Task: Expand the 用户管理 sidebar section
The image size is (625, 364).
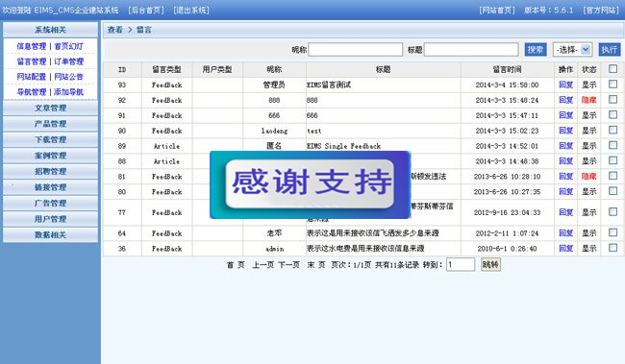Action: click(50, 219)
